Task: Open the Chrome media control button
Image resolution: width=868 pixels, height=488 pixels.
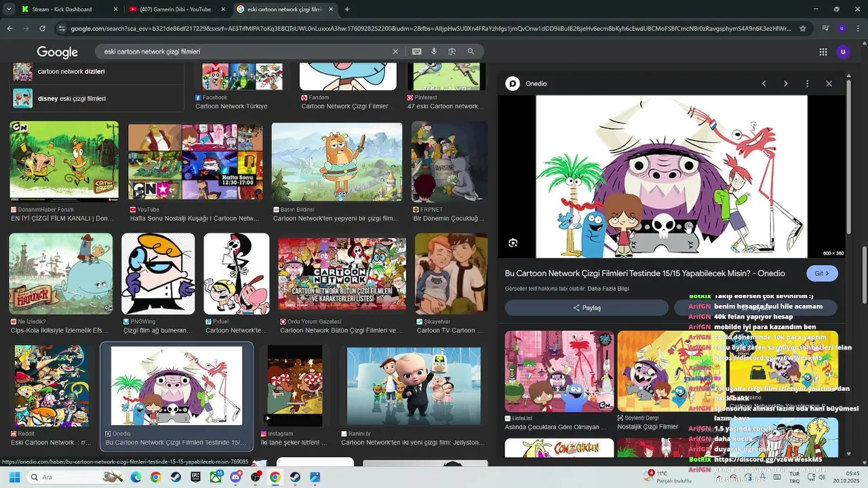Action: tap(825, 28)
